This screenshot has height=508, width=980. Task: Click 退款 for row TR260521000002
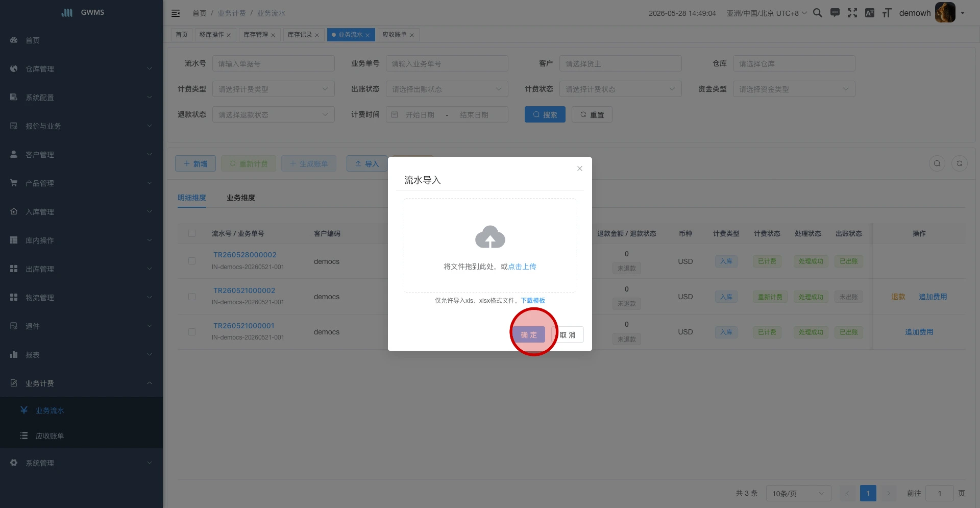pyautogui.click(x=898, y=297)
